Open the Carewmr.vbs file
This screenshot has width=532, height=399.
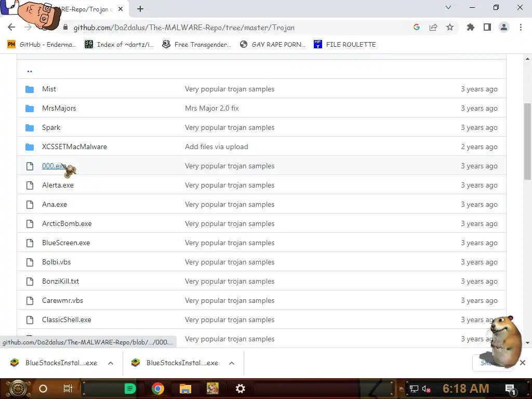(x=62, y=301)
